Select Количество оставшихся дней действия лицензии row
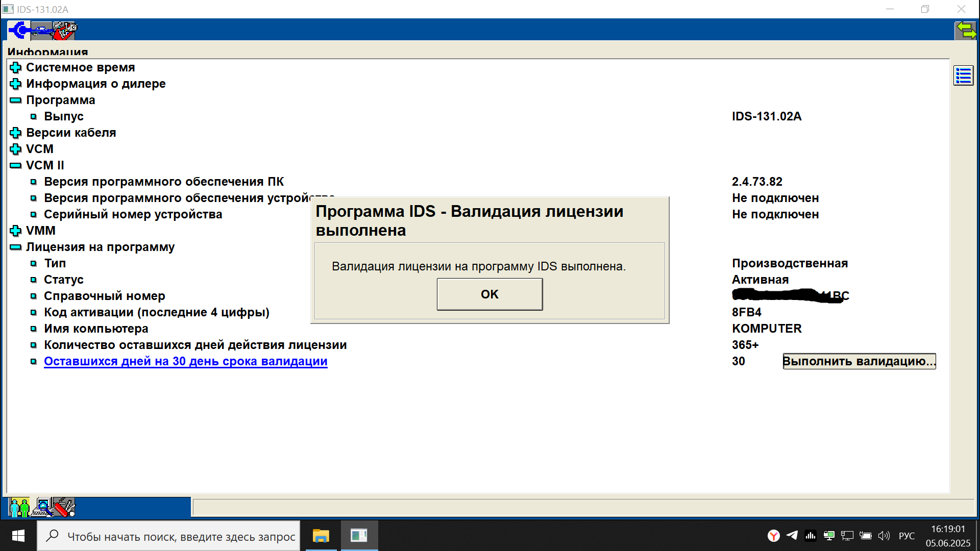 pyautogui.click(x=195, y=345)
